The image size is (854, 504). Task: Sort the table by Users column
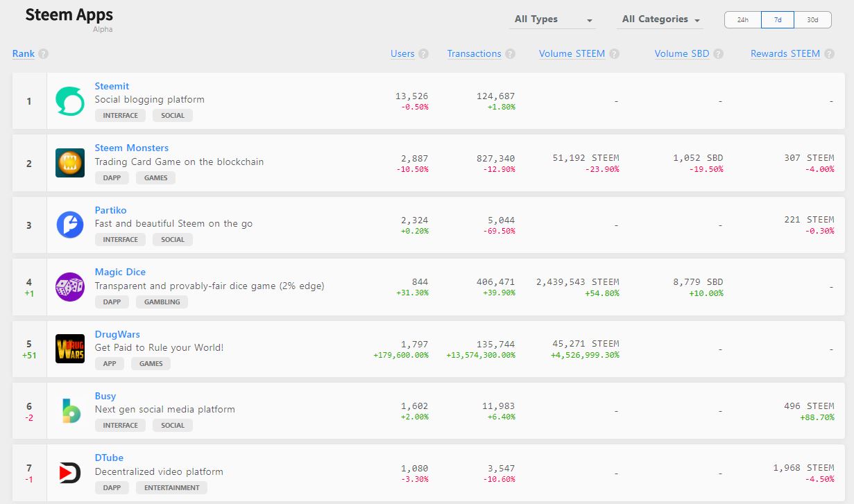pyautogui.click(x=402, y=54)
